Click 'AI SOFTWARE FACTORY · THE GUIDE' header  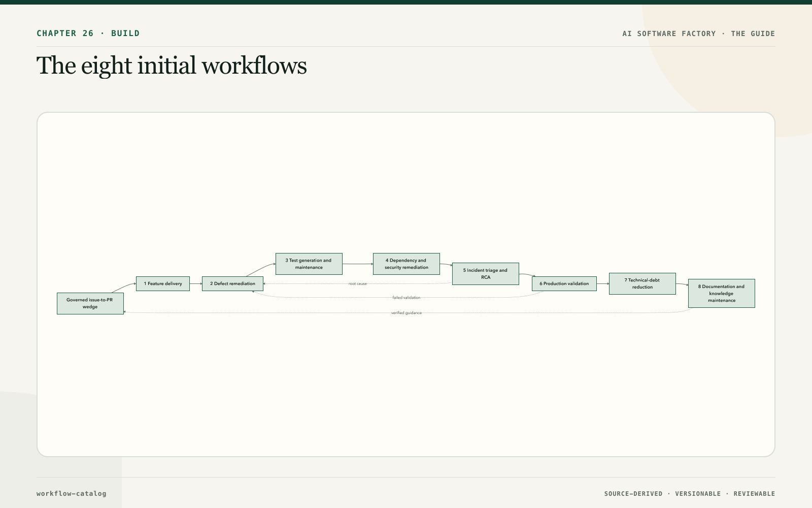click(x=699, y=34)
